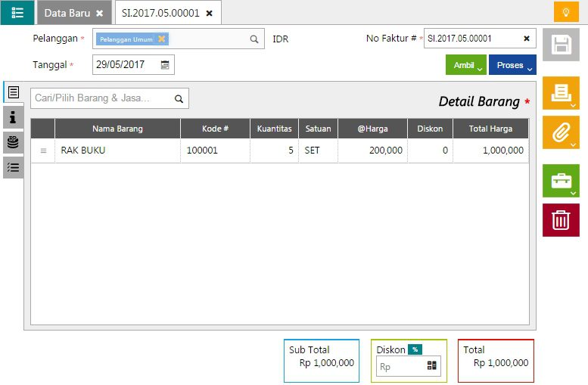Screen dimensions: 588x385
Task: Open the Diskon calculator icon
Action: pyautogui.click(x=432, y=366)
